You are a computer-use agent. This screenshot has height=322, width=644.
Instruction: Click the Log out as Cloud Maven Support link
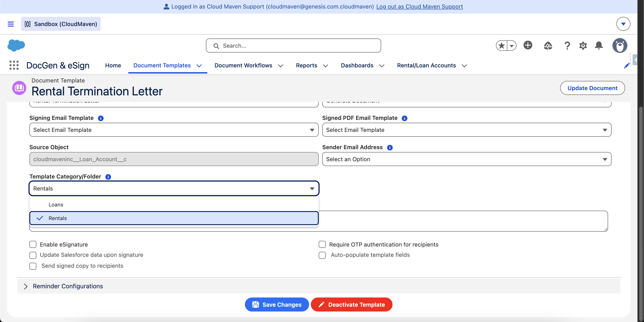coord(419,7)
